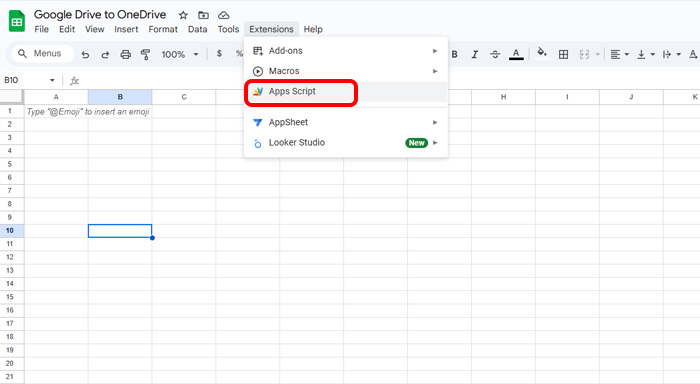Open the View menu
The width and height of the screenshot is (700, 384).
point(95,29)
